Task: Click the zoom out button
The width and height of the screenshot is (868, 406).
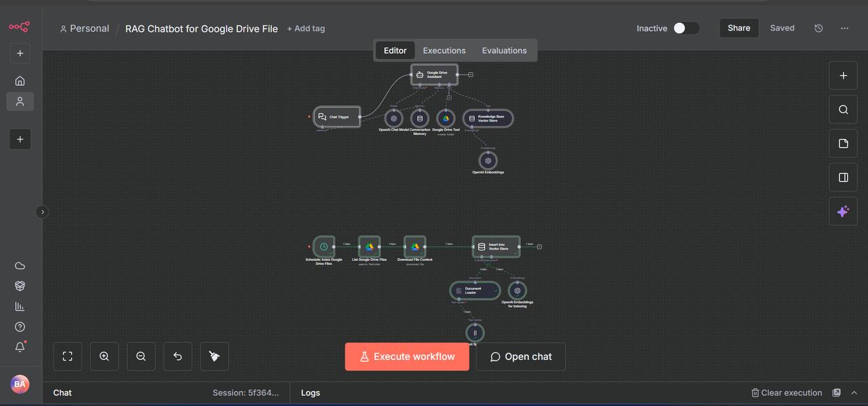Action: tap(141, 357)
